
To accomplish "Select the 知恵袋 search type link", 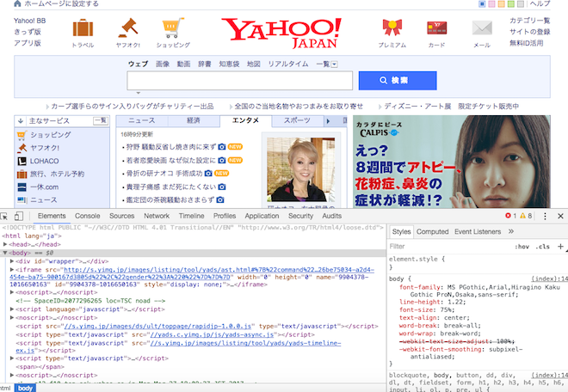I will point(229,64).
